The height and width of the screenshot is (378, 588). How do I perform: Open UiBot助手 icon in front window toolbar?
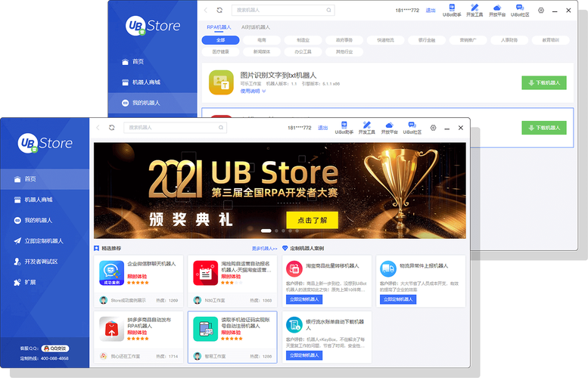[x=344, y=127]
